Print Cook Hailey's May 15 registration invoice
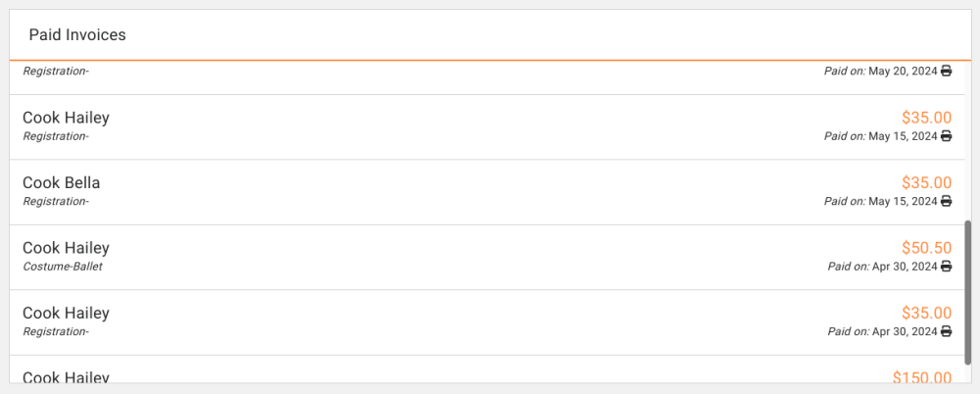980x394 pixels. point(946,136)
